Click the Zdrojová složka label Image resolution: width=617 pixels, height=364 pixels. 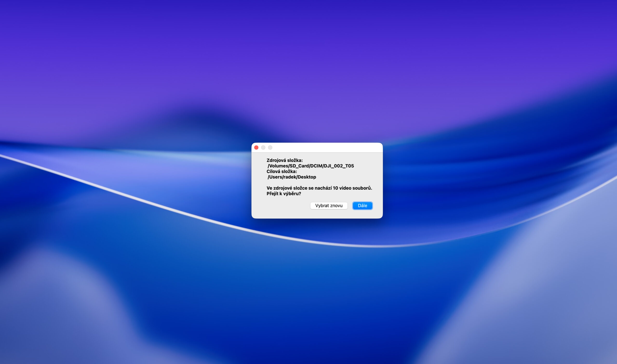[x=285, y=160]
